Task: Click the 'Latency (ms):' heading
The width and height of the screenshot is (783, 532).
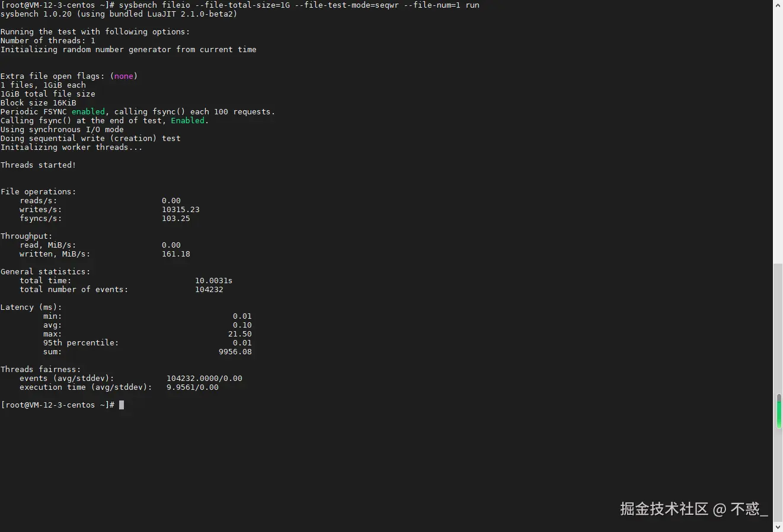Action: [31, 307]
